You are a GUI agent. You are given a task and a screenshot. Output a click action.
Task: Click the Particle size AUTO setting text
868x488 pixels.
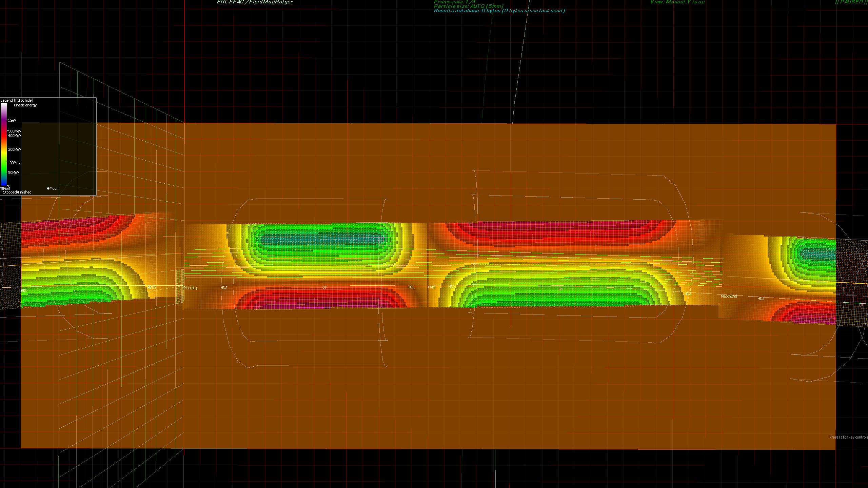click(x=468, y=6)
